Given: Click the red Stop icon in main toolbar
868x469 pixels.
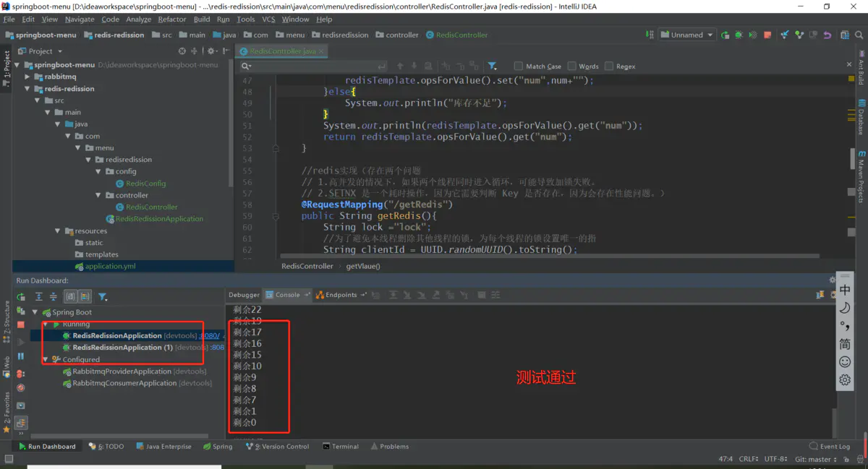Looking at the screenshot, I should point(767,35).
